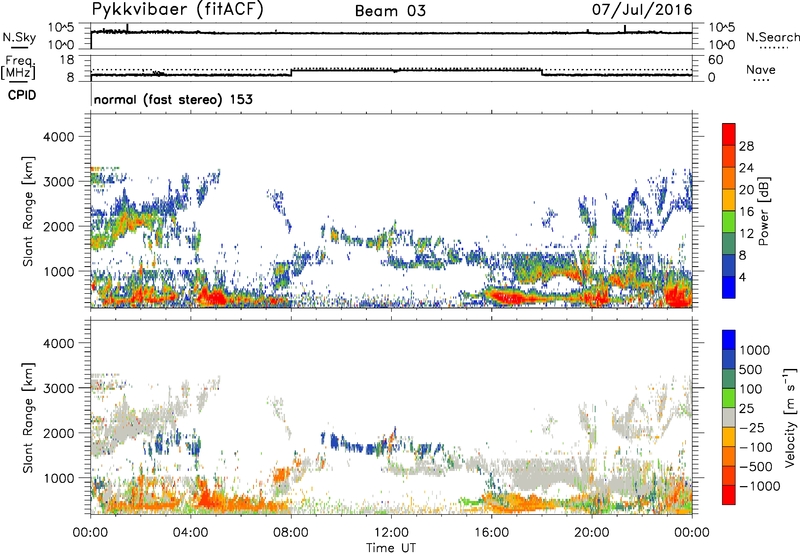
Task: Click the 'Beam 03' label
Action: 390,11
